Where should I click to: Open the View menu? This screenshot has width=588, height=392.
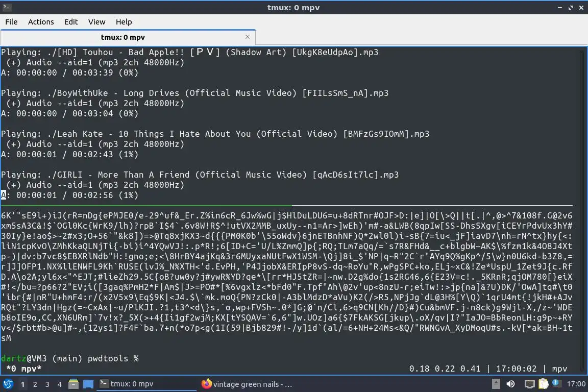[97, 22]
